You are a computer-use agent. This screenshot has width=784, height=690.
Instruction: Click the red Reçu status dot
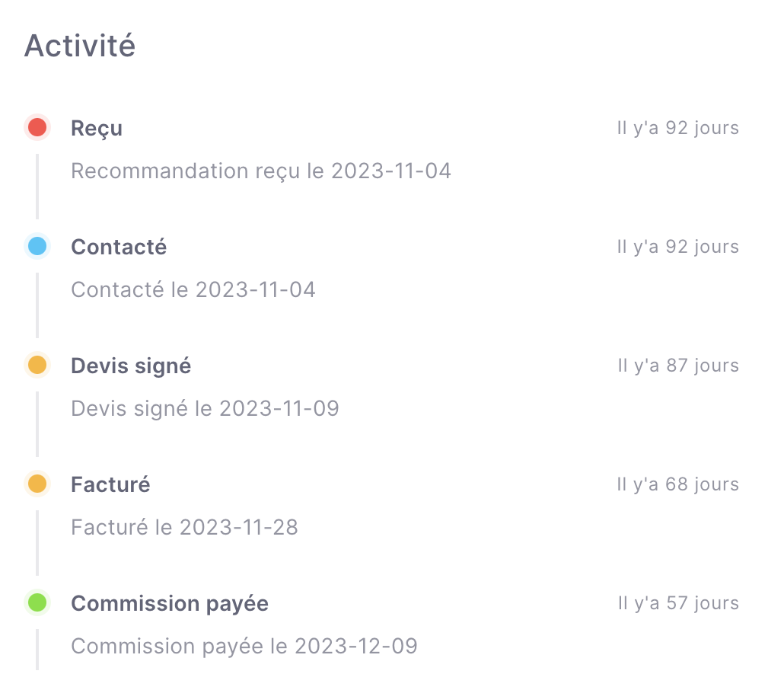tap(37, 127)
